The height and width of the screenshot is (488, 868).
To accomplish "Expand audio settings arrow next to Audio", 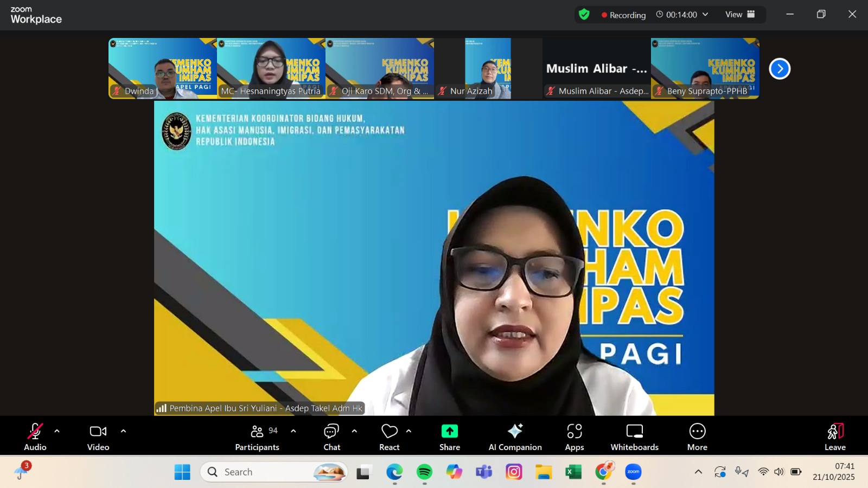I will [57, 431].
